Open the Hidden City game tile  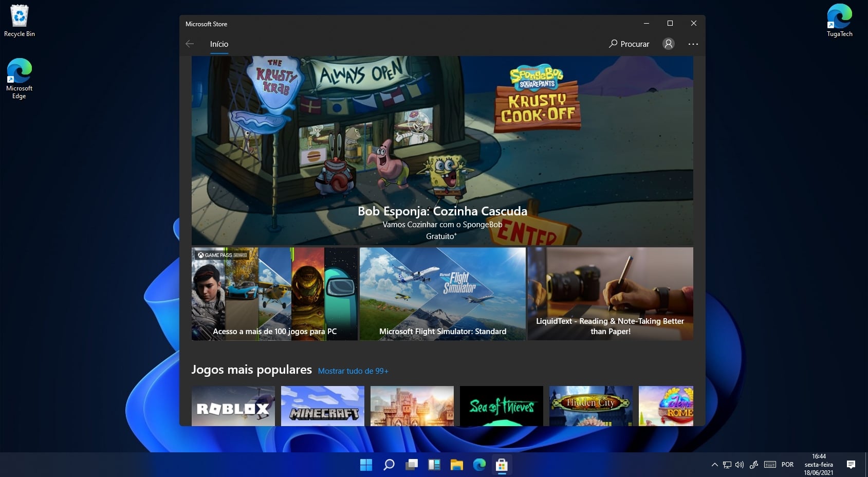(590, 406)
